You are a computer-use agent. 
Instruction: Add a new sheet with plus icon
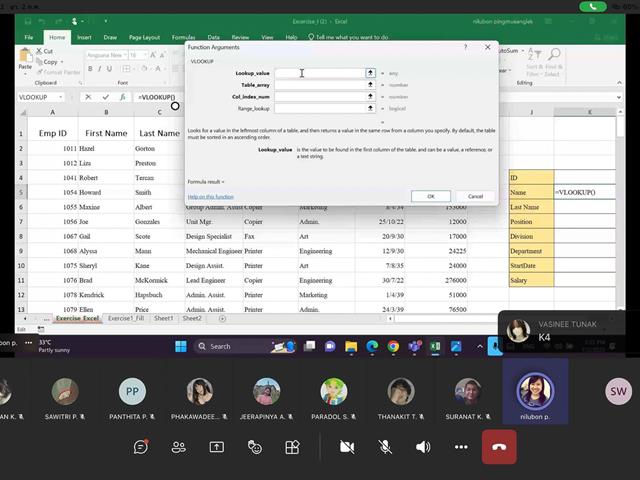[222, 319]
